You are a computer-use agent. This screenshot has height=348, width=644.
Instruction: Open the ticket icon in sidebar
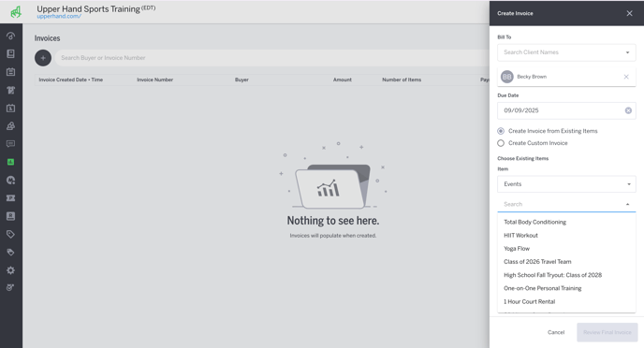[x=11, y=198]
